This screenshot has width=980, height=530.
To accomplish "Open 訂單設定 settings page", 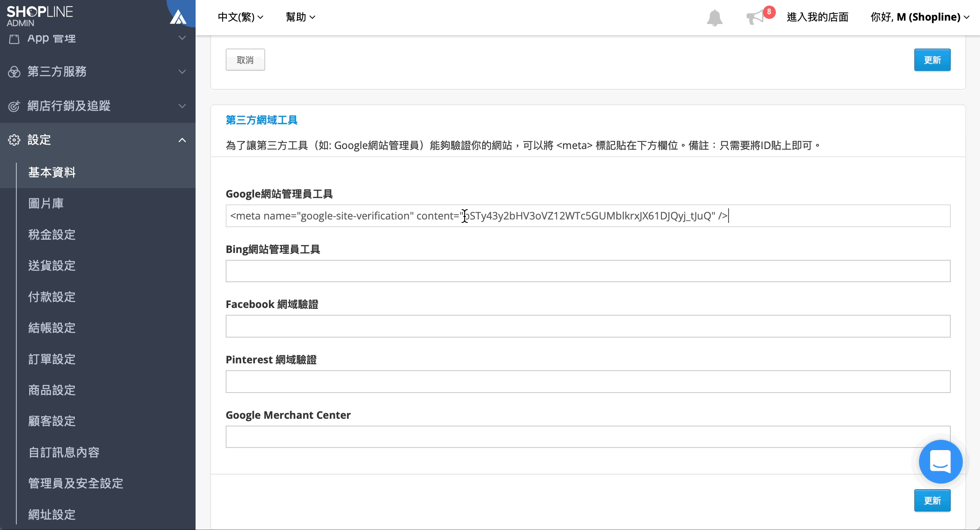I will coord(52,359).
